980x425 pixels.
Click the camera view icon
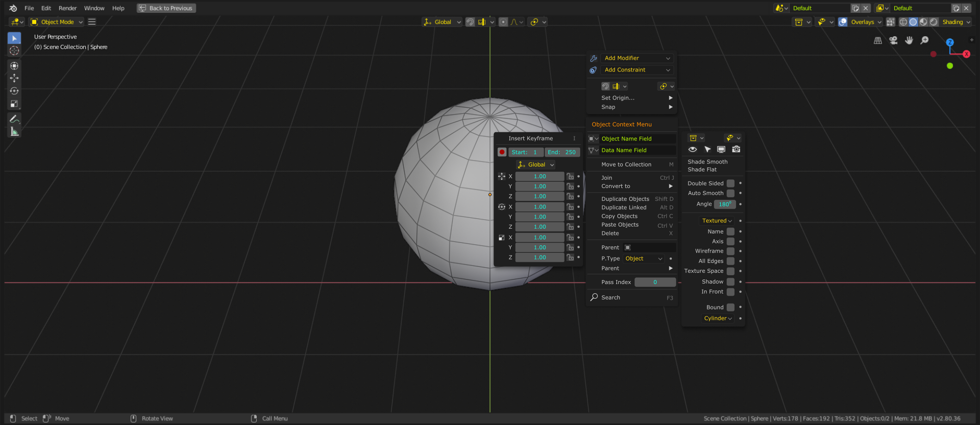click(x=893, y=41)
